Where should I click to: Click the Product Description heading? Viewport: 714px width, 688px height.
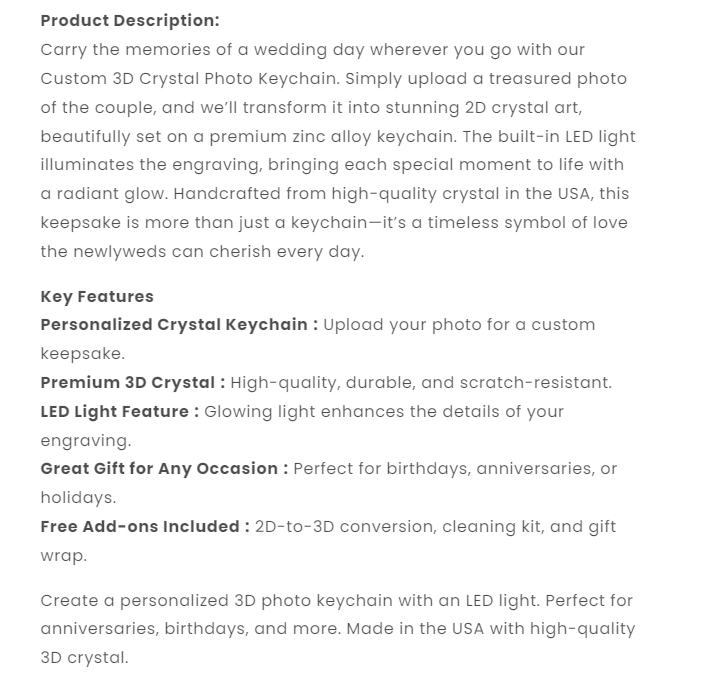click(130, 21)
